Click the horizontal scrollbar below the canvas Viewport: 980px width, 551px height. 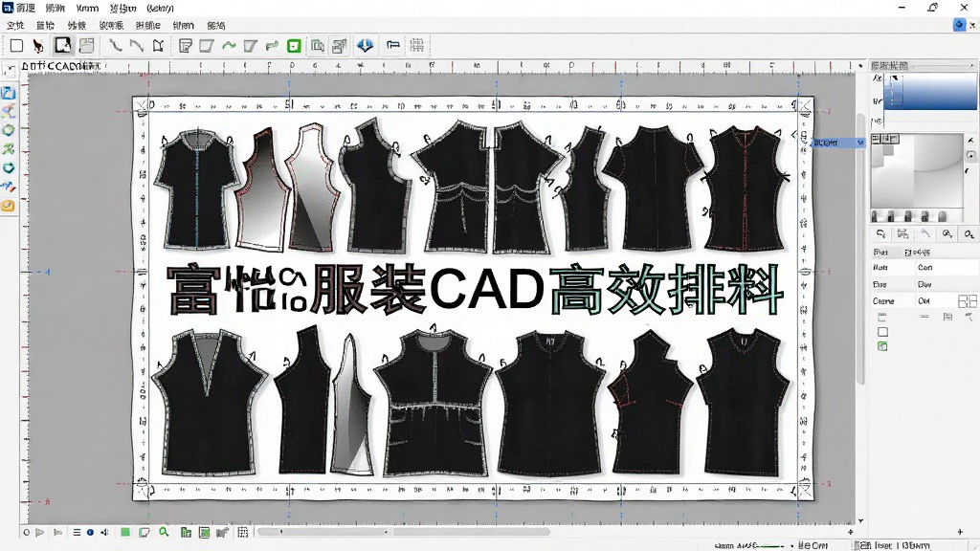coord(404,532)
